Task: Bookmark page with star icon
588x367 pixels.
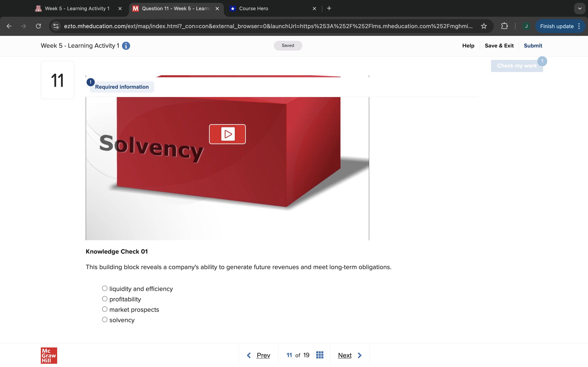Action: point(484,26)
